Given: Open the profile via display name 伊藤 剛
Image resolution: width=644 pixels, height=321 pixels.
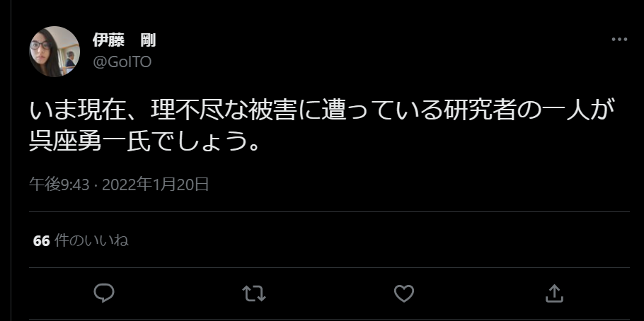Looking at the screenshot, I should (x=124, y=40).
